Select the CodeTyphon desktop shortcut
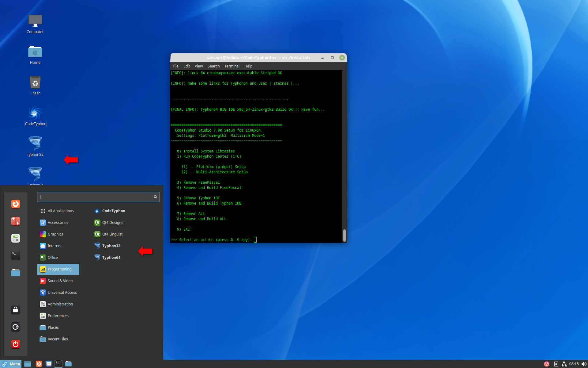Viewport: 588px width, 368px height. click(x=35, y=116)
